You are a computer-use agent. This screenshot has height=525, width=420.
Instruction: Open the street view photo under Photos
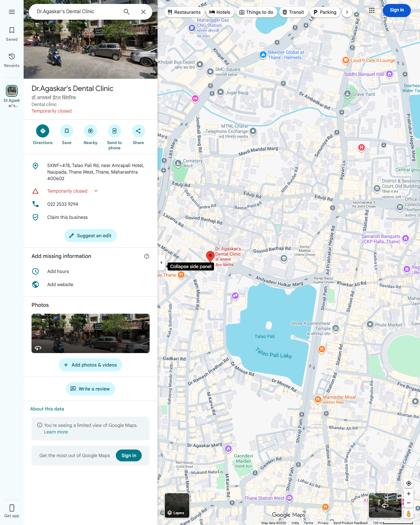91,333
